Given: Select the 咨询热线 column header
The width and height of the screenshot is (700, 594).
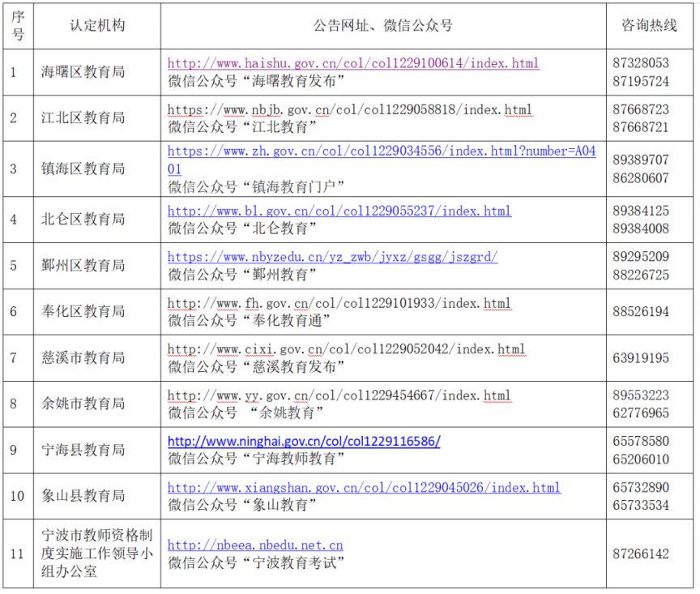Looking at the screenshot, I should 649,25.
